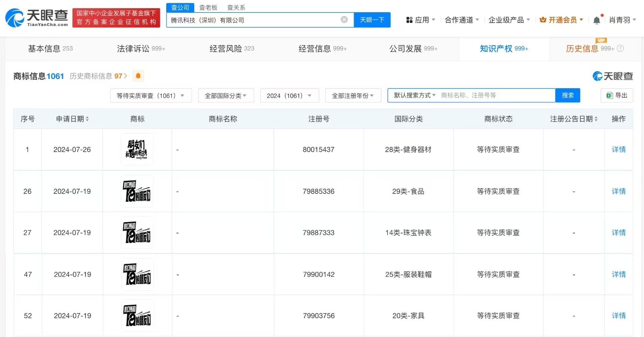Switch to the 查老板 tab

click(208, 7)
